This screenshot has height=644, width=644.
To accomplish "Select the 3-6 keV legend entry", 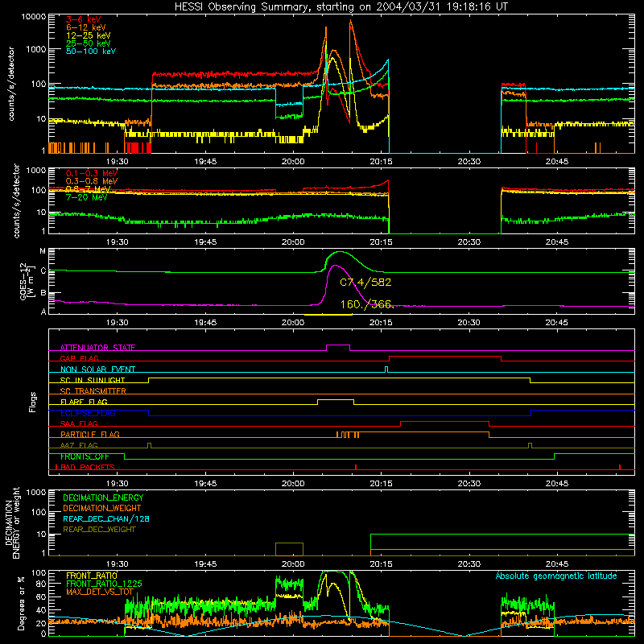I will click(83, 19).
